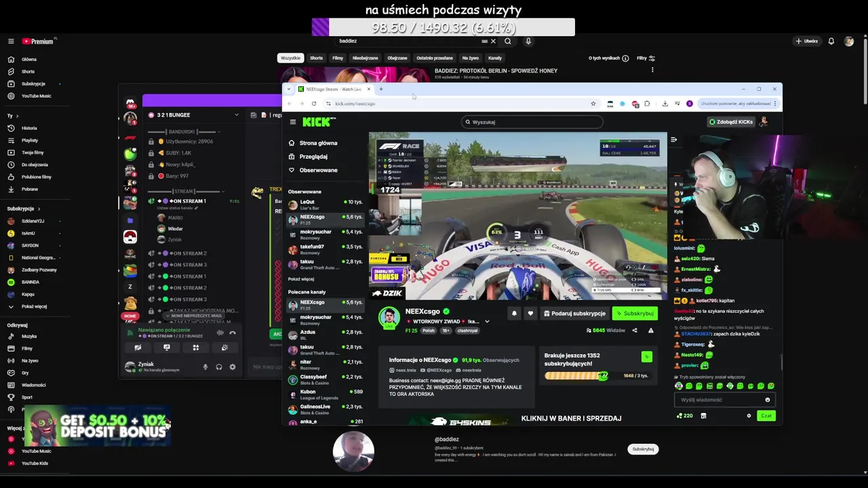Image resolution: width=868 pixels, height=488 pixels.
Task: Report the stream with warning icon
Action: click(x=651, y=330)
